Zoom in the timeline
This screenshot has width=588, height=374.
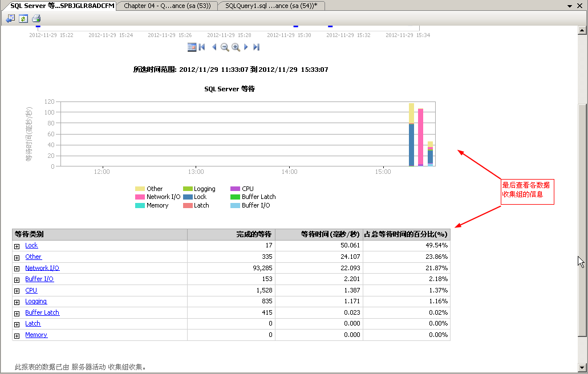coord(236,47)
